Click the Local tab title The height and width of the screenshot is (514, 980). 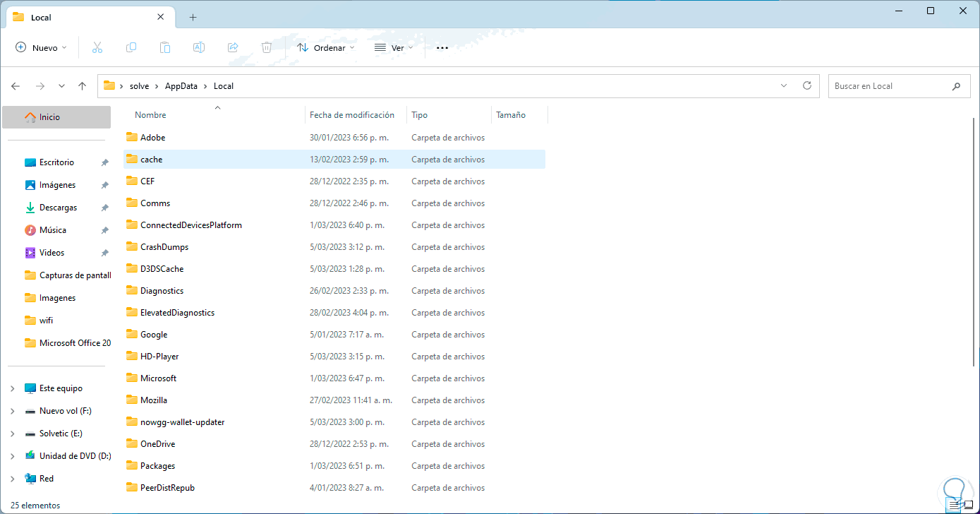(41, 18)
